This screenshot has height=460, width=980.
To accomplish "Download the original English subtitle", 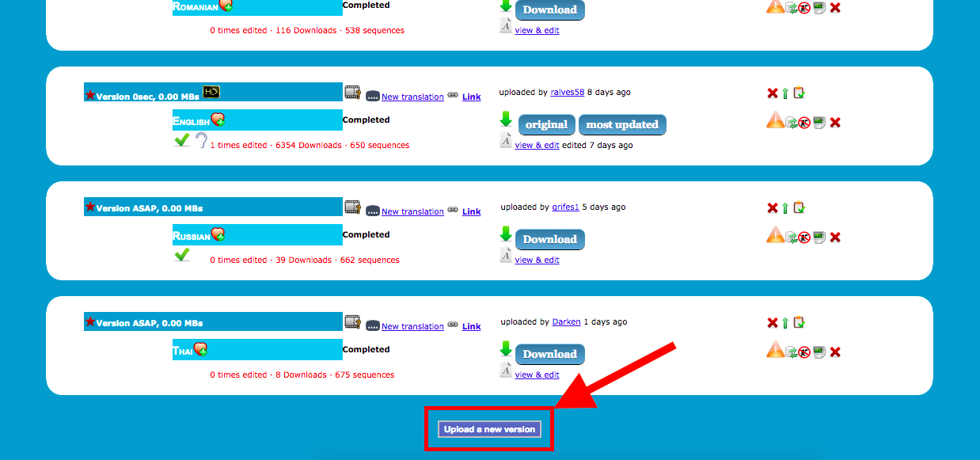I will (547, 124).
